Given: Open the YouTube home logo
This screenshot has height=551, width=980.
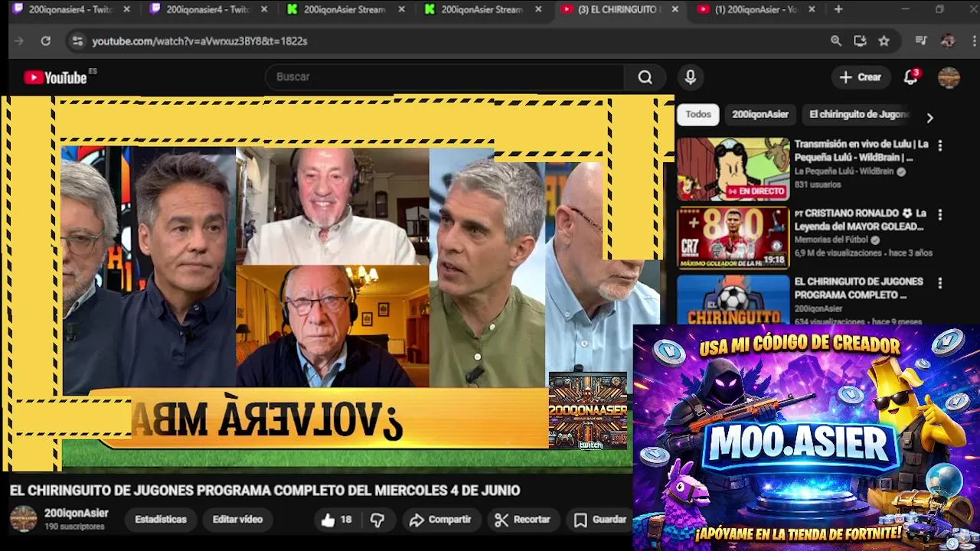Looking at the screenshot, I should pos(55,77).
